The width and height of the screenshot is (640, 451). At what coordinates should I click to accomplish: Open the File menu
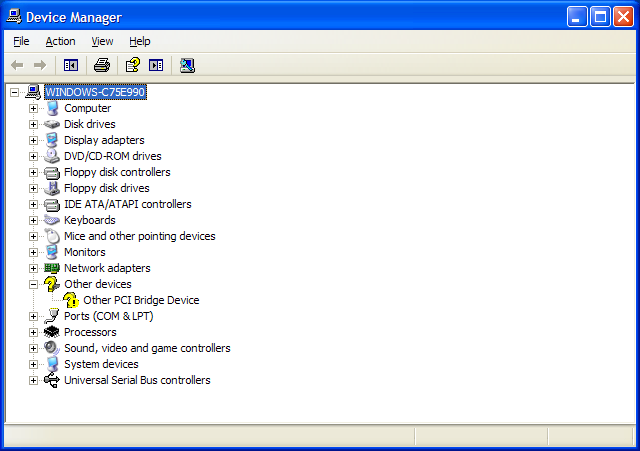tap(21, 41)
